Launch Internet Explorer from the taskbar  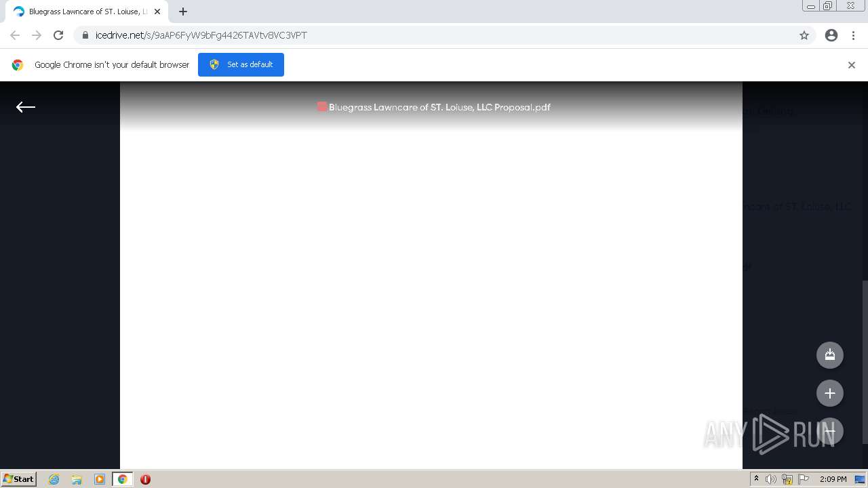[x=54, y=479]
